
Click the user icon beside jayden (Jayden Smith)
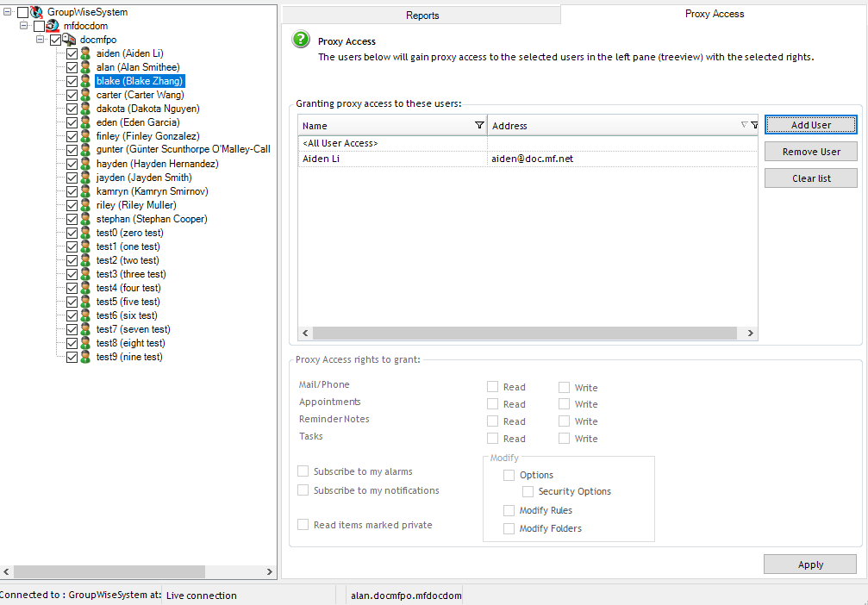(85, 178)
